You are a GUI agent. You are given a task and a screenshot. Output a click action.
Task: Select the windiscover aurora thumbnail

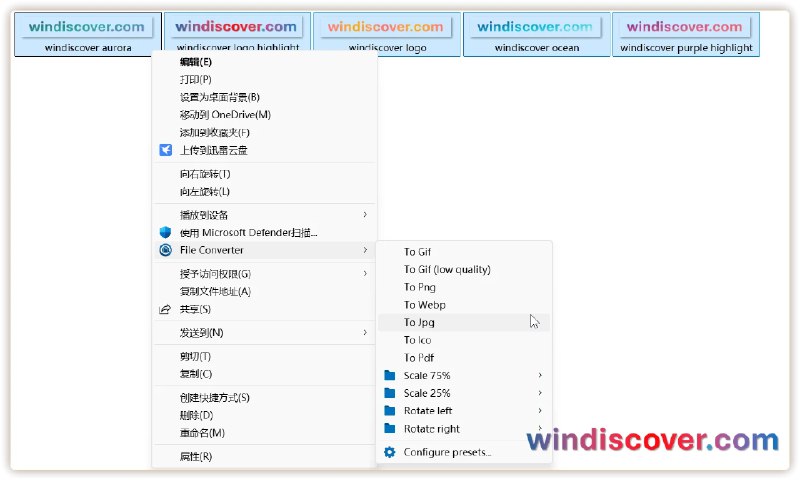point(88,34)
